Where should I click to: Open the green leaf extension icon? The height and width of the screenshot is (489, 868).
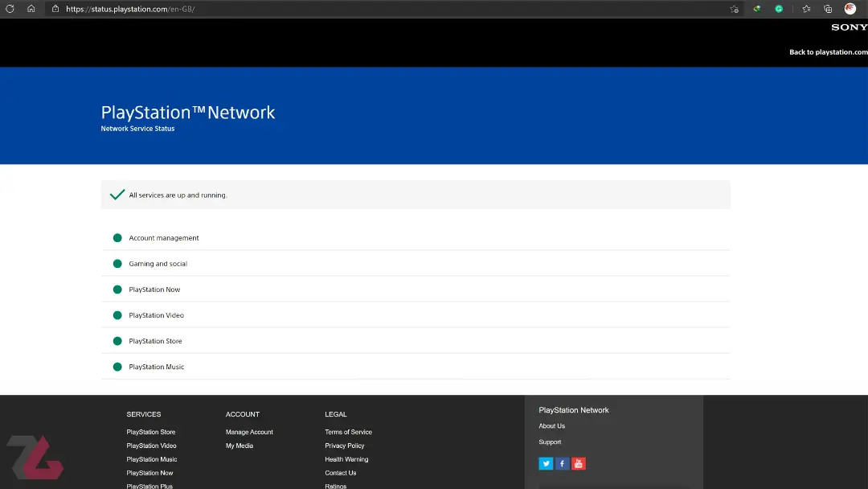(x=757, y=9)
